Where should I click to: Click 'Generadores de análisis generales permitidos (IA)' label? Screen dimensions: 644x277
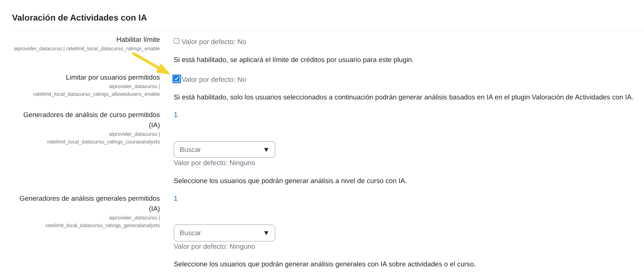pyautogui.click(x=89, y=203)
